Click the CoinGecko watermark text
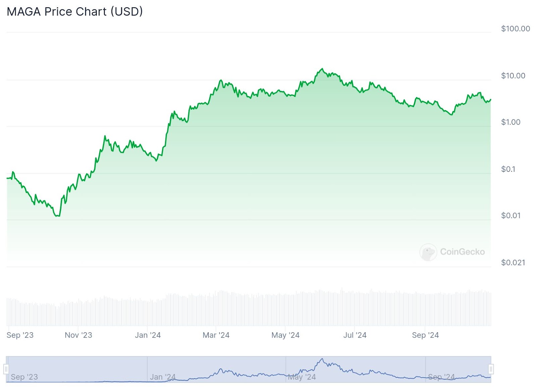 462,252
